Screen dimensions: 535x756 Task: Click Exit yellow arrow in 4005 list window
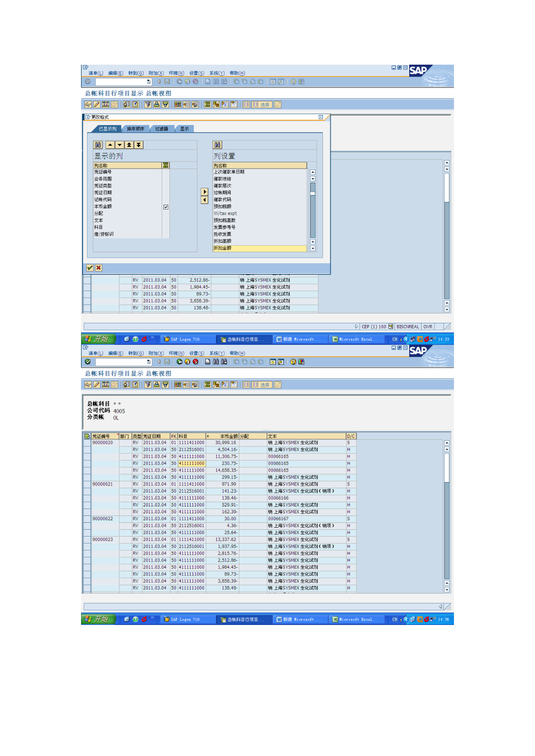[188, 362]
